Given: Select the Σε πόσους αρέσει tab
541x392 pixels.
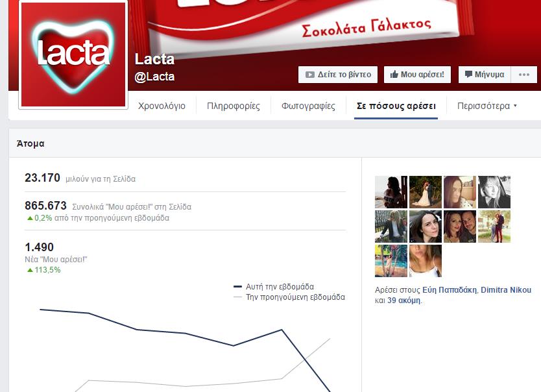Looking at the screenshot, I should 396,106.
